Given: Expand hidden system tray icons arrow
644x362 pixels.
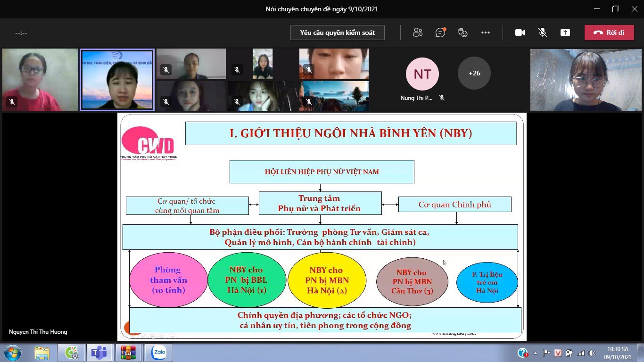Looking at the screenshot, I should [535, 353].
